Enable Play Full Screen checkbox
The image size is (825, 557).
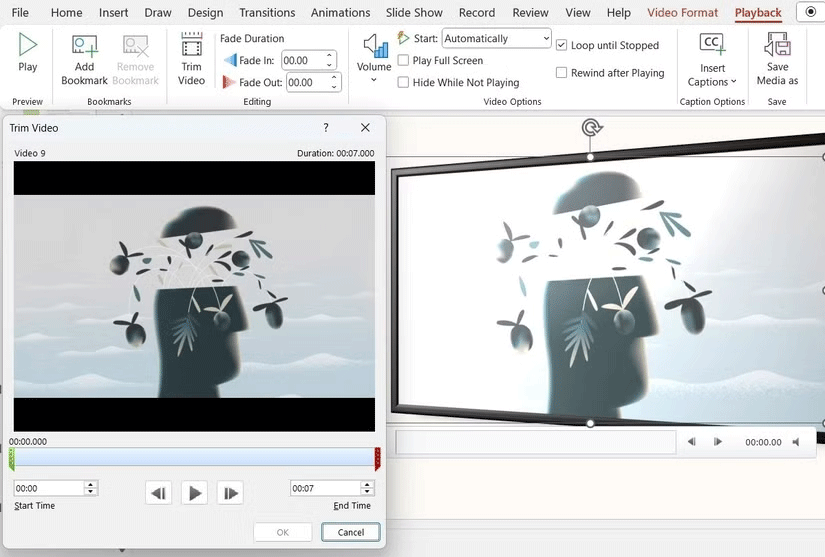click(403, 61)
